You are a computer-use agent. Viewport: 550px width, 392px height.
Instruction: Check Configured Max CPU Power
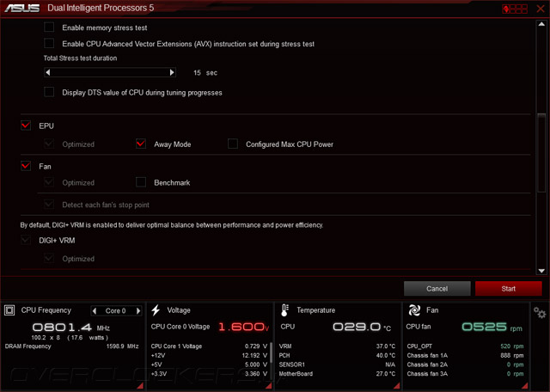[x=233, y=144]
